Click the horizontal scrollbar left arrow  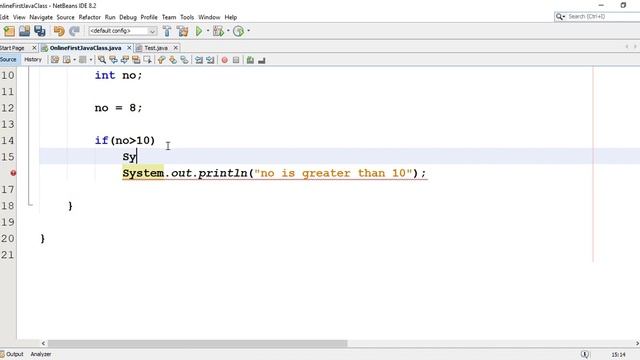(x=43, y=344)
